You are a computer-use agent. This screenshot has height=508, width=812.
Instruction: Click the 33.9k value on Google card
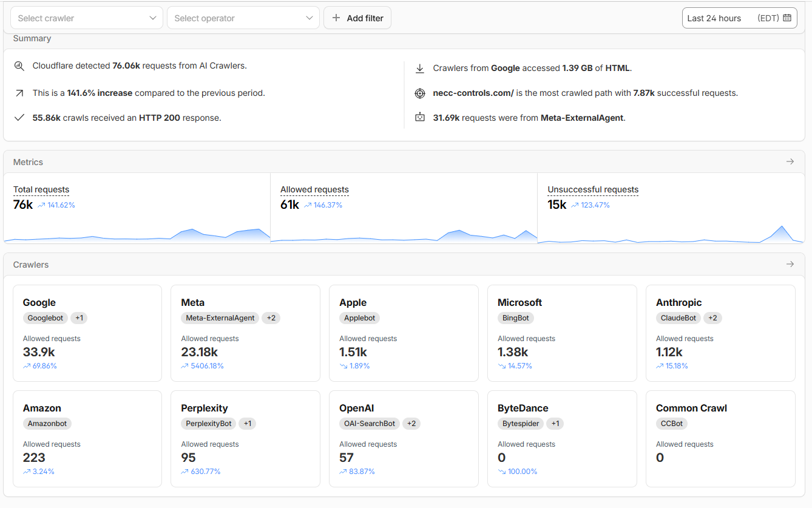[x=39, y=352]
